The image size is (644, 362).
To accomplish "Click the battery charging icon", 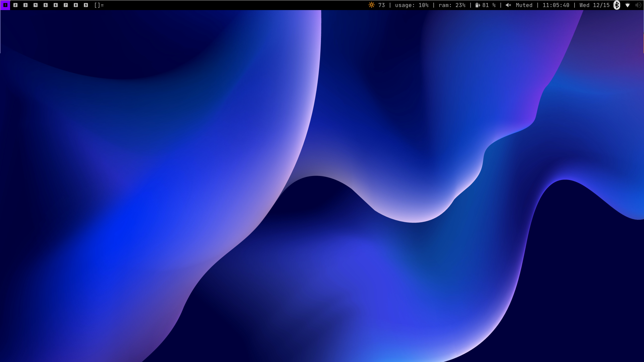I will (x=478, y=5).
